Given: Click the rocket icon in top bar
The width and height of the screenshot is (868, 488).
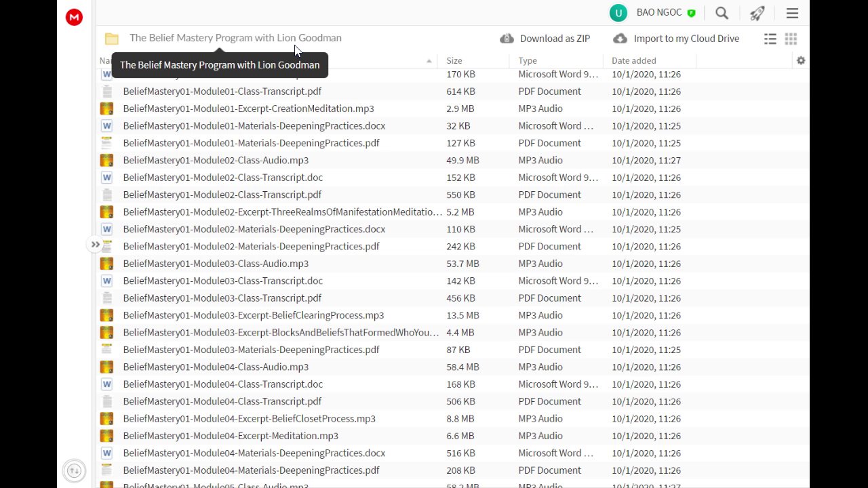Looking at the screenshot, I should 757,13.
